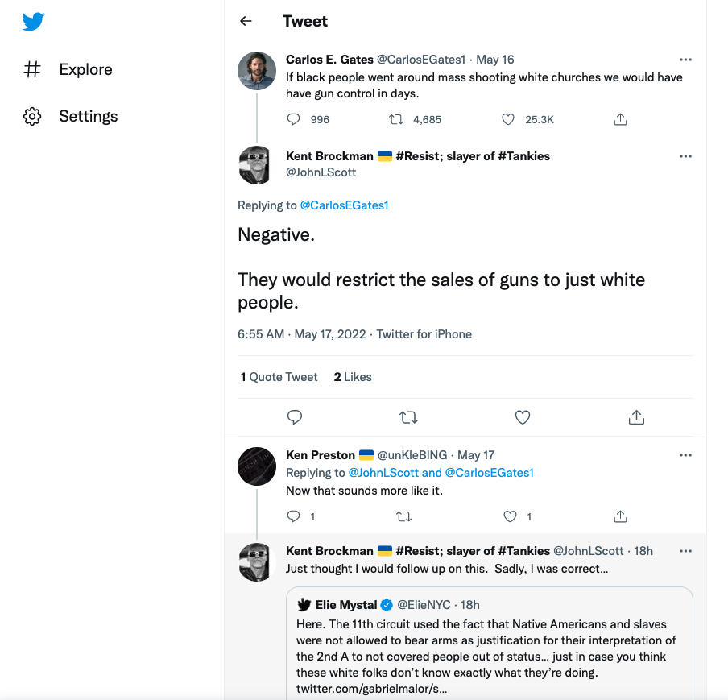Go back using the arrow icon

pos(246,22)
